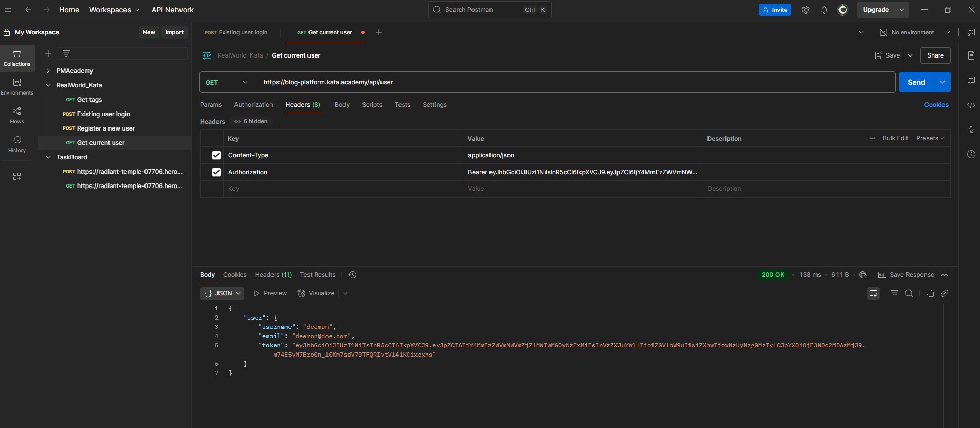Open the History sidebar panel
This screenshot has height=428, width=980.
tap(17, 144)
